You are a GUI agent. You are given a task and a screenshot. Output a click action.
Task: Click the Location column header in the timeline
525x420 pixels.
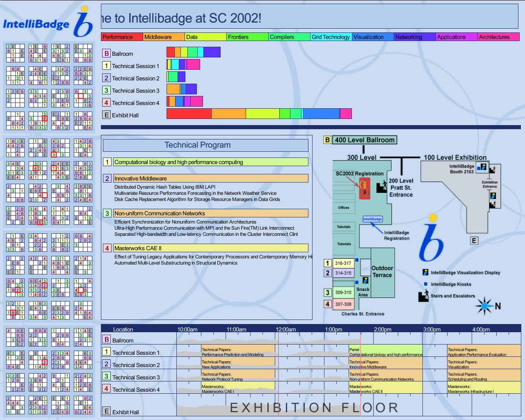coord(123,329)
